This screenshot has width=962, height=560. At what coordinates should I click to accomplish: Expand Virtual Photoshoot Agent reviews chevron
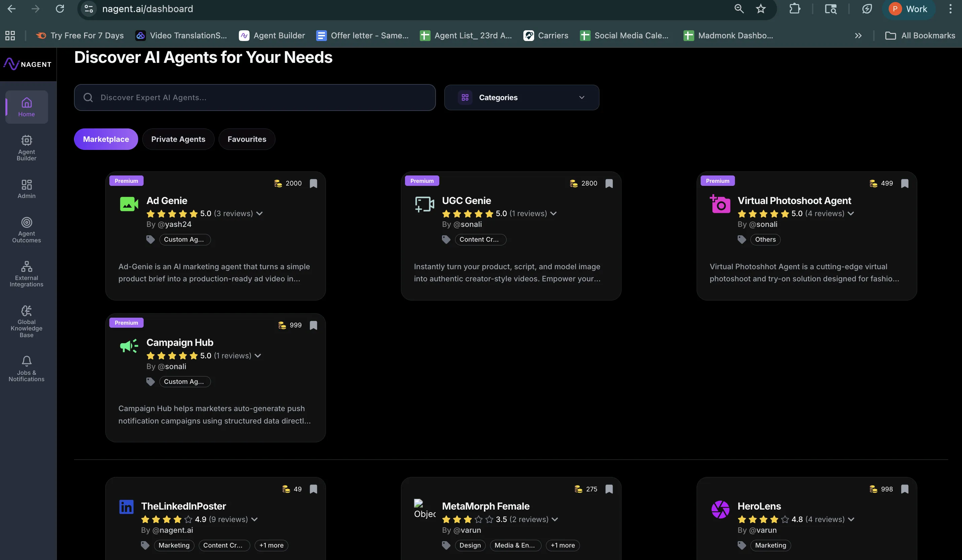click(x=851, y=214)
